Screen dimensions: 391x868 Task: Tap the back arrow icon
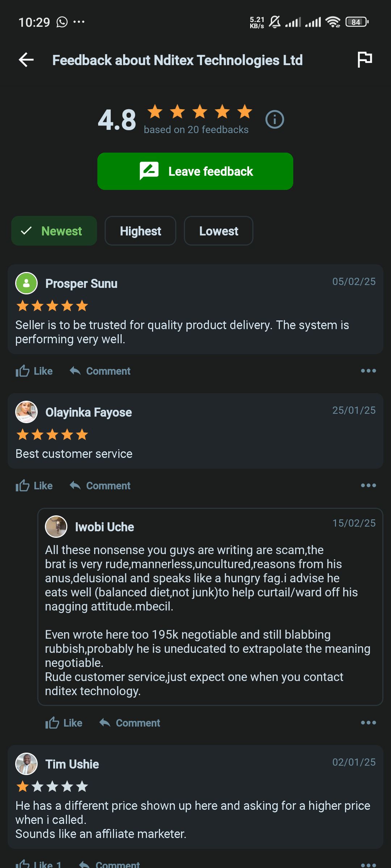click(x=26, y=60)
